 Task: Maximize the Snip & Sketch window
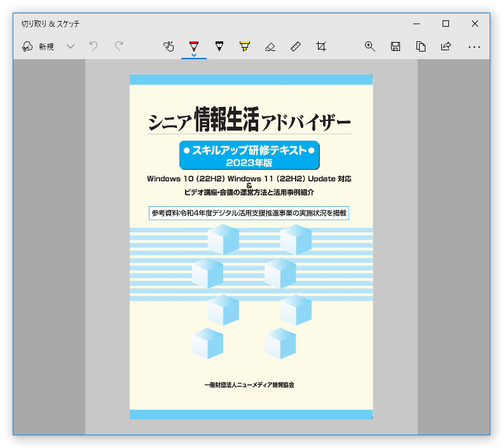tap(446, 24)
